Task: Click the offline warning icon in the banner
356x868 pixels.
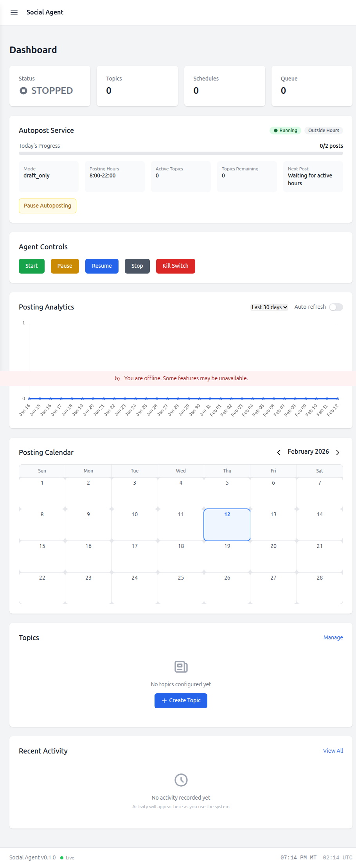Action: pos(117,378)
